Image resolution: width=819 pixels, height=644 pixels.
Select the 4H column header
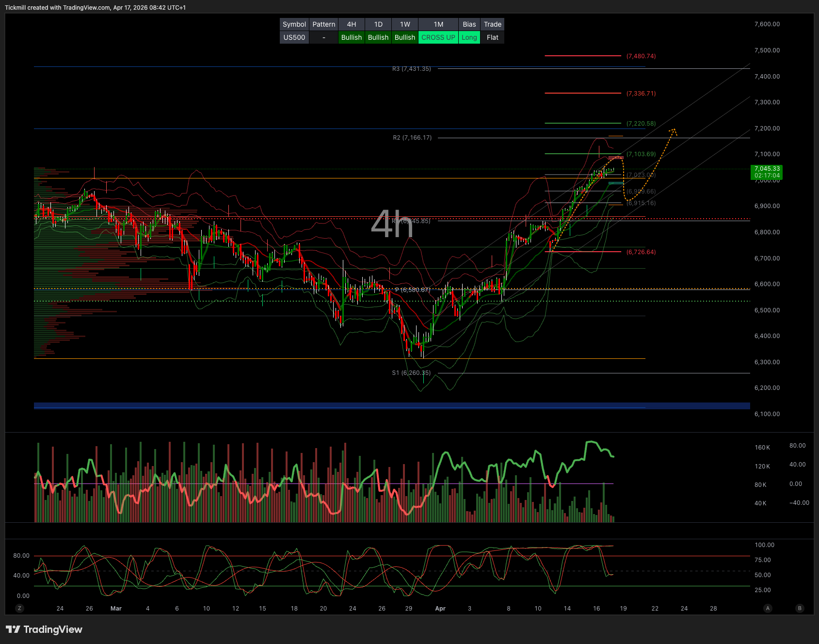click(352, 24)
